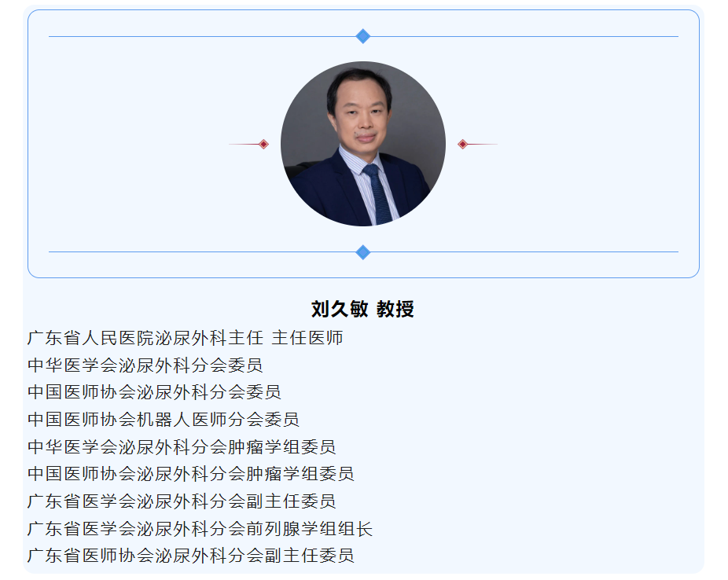Select the 中国医师协会机器人医师分会委员 line
This screenshot has height=580, width=728.
coord(164,420)
